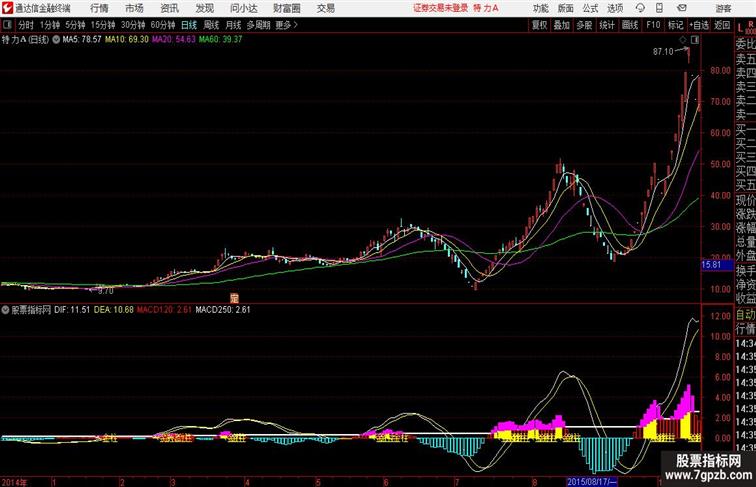This screenshot has height=487, width=756.
Task: Click the 9.70 low price marker
Action: pos(106,291)
